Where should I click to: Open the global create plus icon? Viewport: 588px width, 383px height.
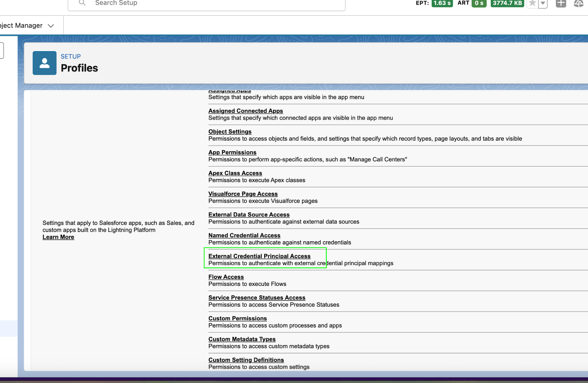[561, 3]
